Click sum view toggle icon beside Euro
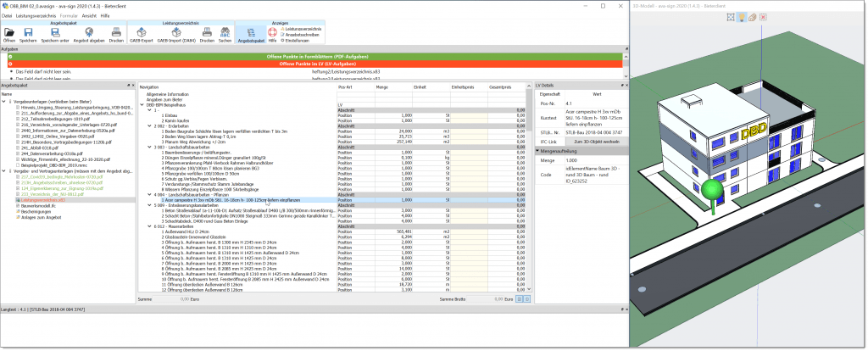Screen dimensions: 868x351 tap(520, 299)
